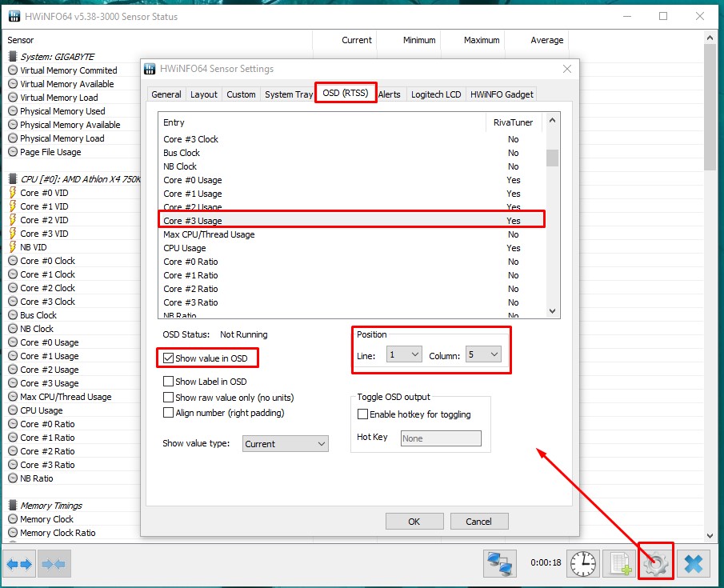Open the HWiNFO Gadget tab
This screenshot has width=724, height=588.
click(502, 94)
